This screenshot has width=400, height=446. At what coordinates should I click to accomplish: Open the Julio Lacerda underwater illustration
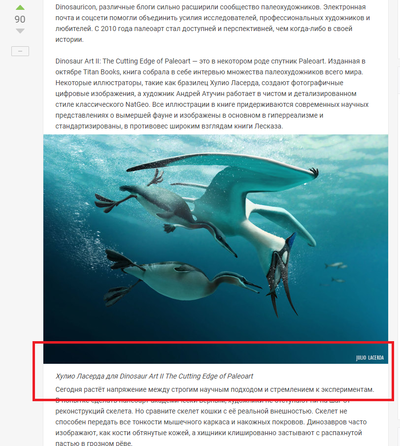[216, 249]
